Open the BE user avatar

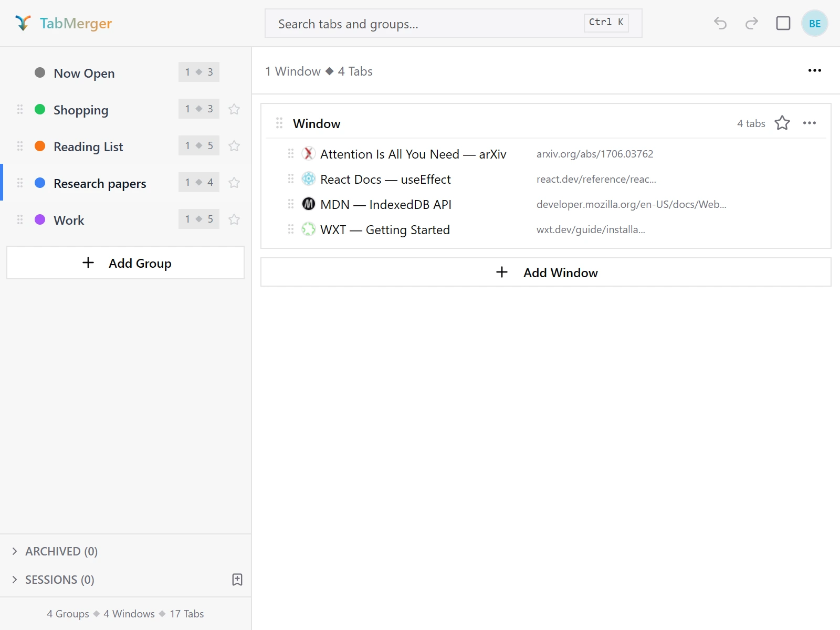(x=815, y=23)
